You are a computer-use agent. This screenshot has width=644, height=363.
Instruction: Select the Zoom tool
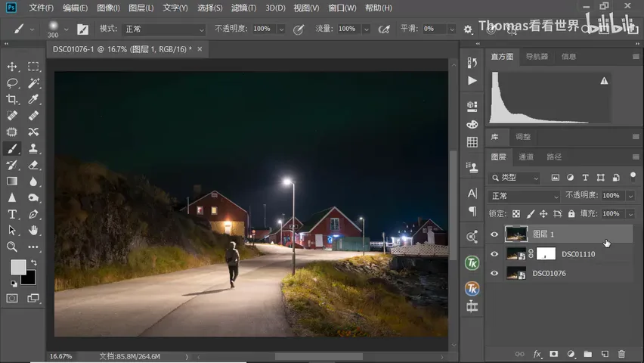point(12,247)
